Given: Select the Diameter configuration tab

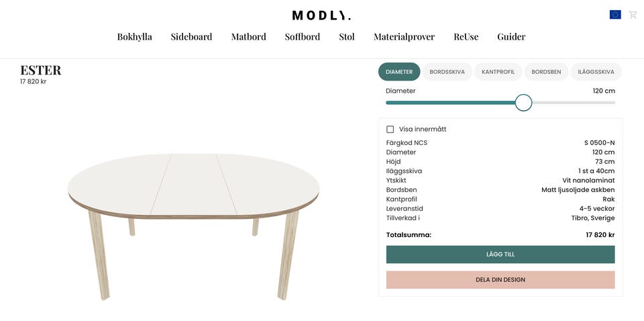Looking at the screenshot, I should pyautogui.click(x=399, y=72).
